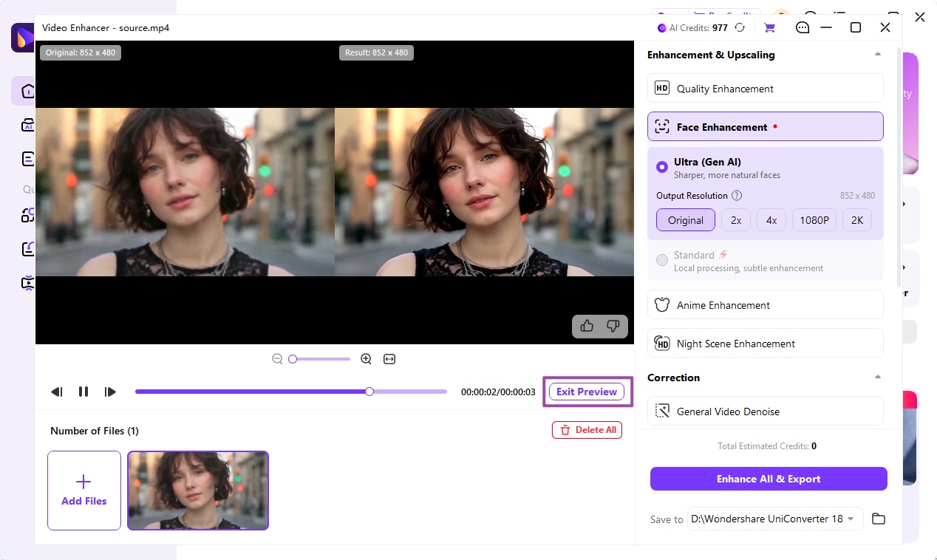
Task: Click Enhance All & Export
Action: 769,479
